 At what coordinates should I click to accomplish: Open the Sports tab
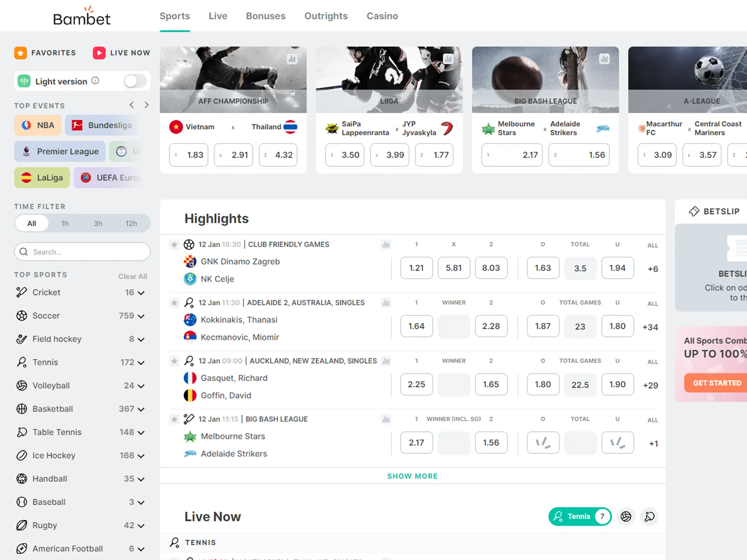[x=175, y=16]
